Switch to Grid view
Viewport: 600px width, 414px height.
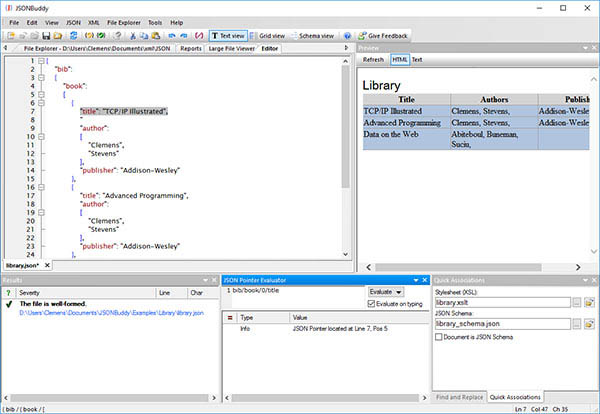click(x=269, y=35)
